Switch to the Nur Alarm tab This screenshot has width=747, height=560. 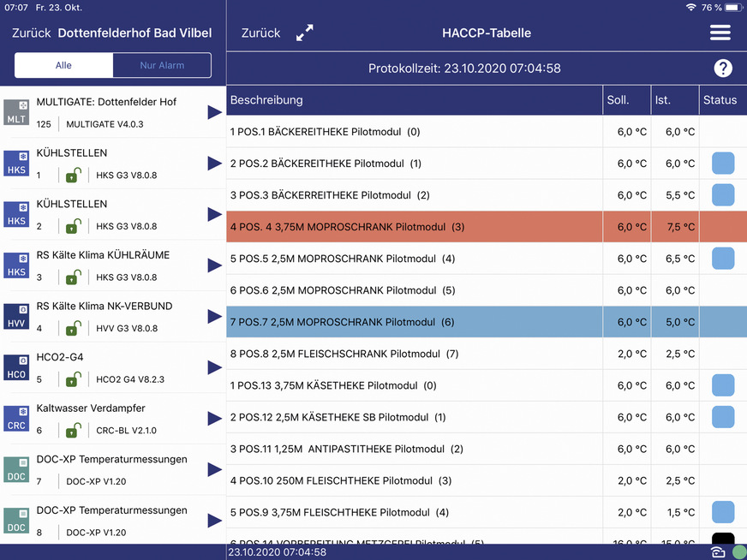(x=161, y=65)
